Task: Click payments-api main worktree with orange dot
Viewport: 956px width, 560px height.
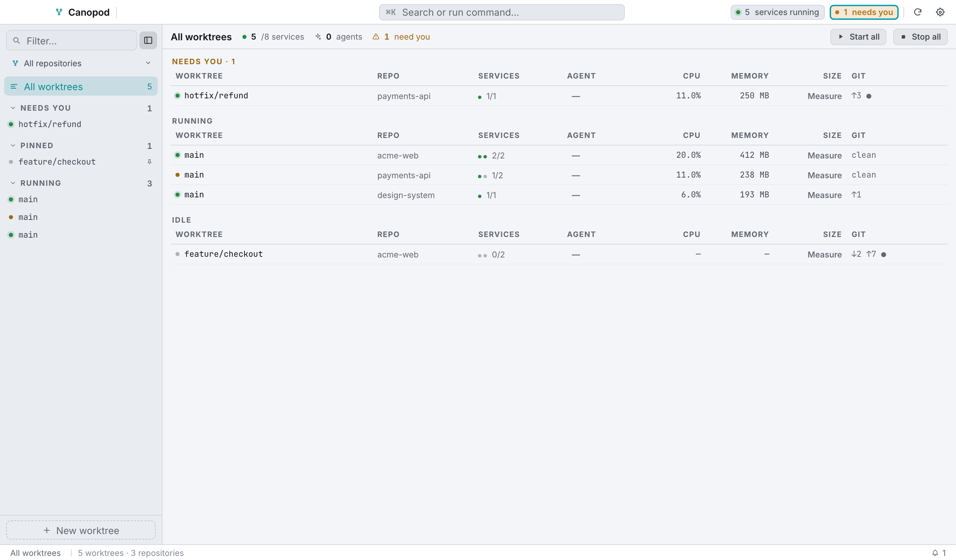Action: 559,175
